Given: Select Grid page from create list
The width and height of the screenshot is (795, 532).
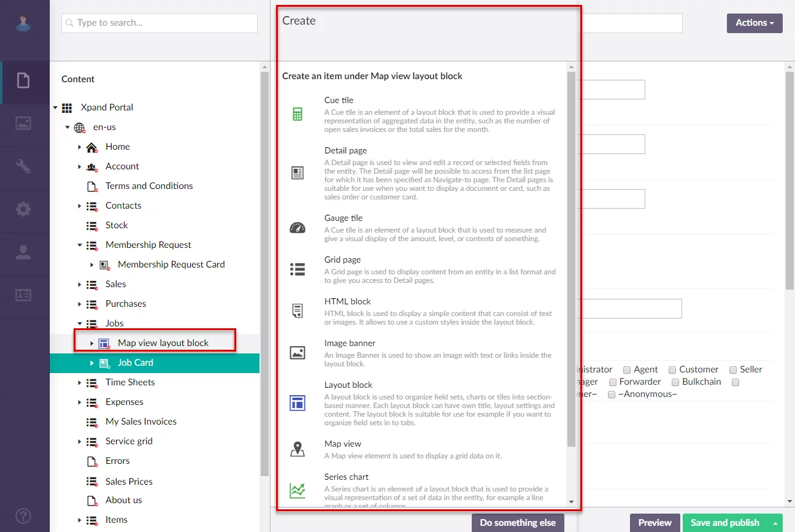Looking at the screenshot, I should point(342,260).
